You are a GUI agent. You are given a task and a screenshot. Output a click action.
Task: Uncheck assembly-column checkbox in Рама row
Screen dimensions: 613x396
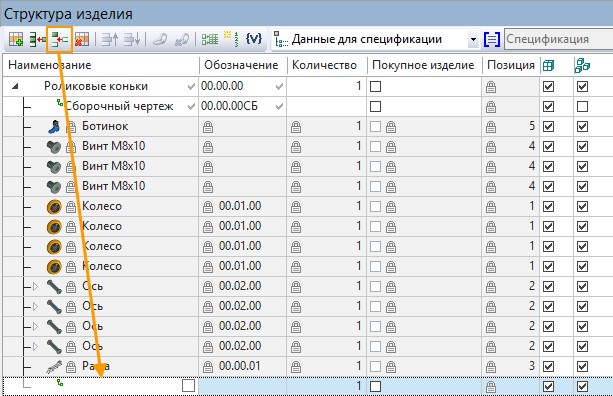(x=582, y=366)
